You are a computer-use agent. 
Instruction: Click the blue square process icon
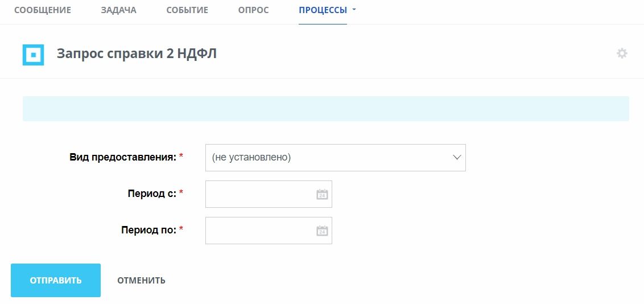(x=33, y=55)
